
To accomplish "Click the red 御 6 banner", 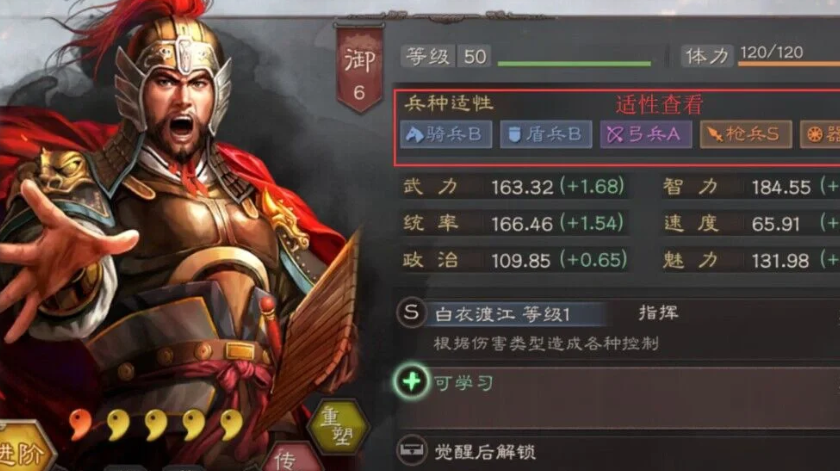I will coord(359,69).
